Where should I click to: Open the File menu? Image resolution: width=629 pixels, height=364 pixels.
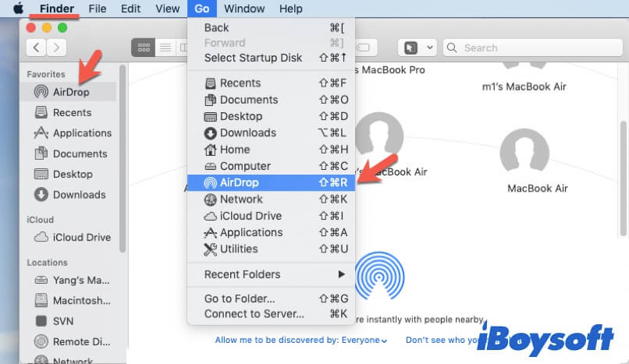98,9
